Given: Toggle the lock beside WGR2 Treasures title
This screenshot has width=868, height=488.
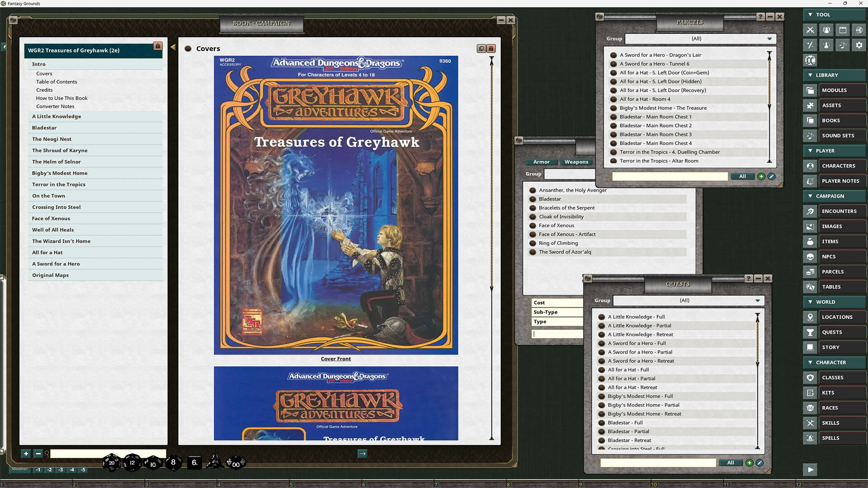Looking at the screenshot, I should 157,46.
